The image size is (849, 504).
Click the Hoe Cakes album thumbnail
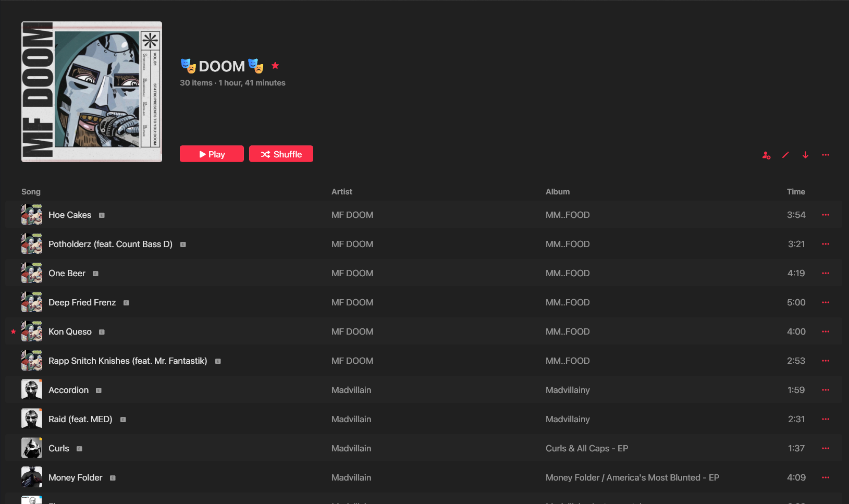coord(32,214)
